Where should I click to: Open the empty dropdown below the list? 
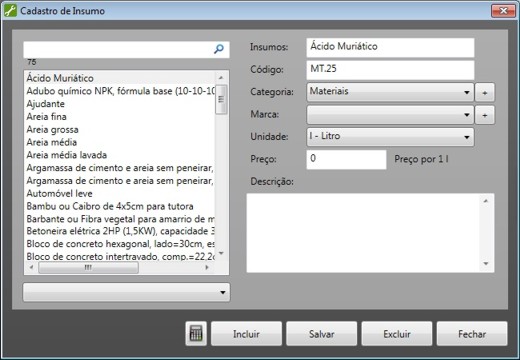point(126,292)
